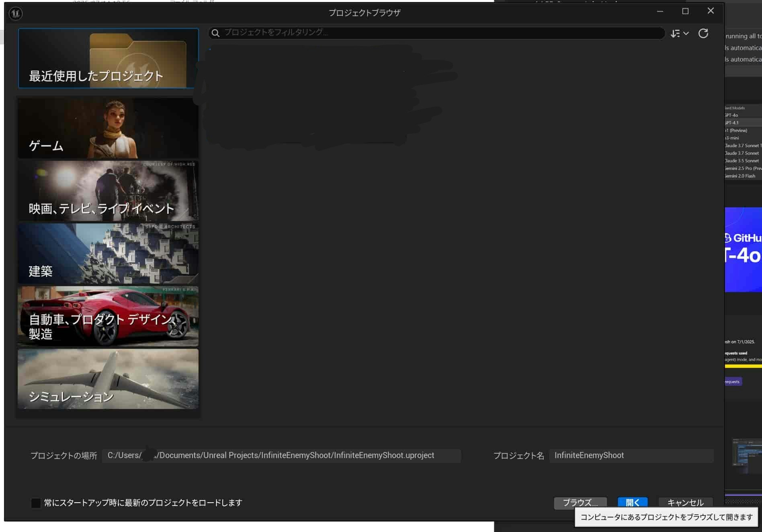Click the GitHub banner in background window

click(x=744, y=250)
